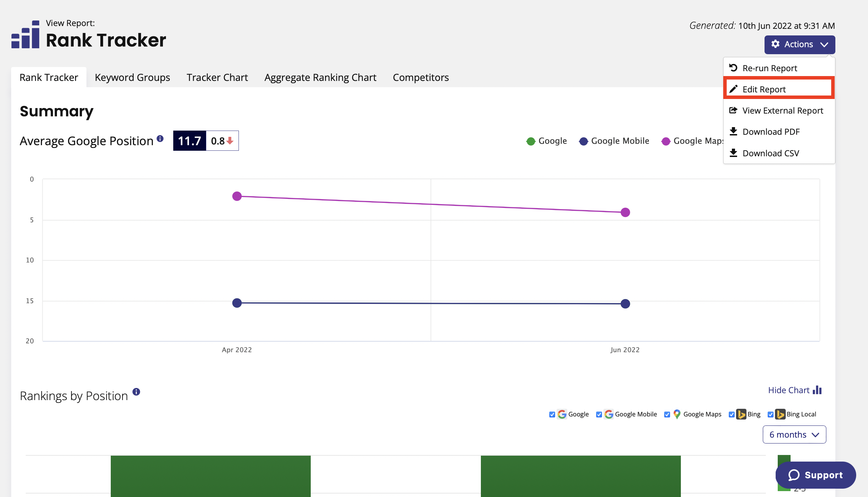Open the Support chat button
This screenshot has height=497, width=868.
(816, 475)
